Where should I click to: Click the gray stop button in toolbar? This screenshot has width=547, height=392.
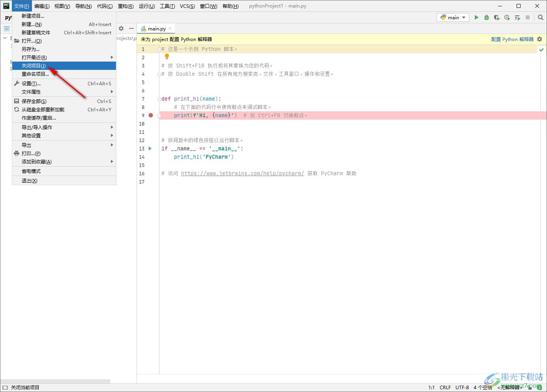tap(528, 17)
